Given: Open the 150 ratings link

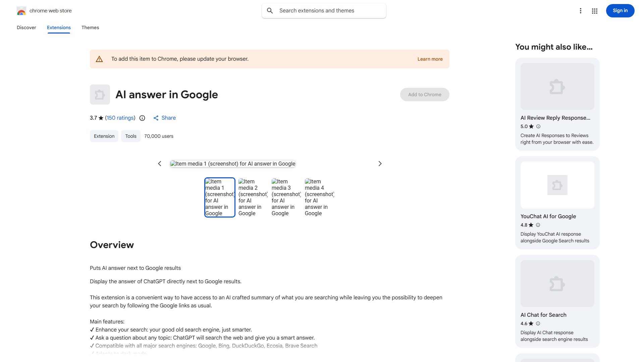Looking at the screenshot, I should pyautogui.click(x=120, y=118).
